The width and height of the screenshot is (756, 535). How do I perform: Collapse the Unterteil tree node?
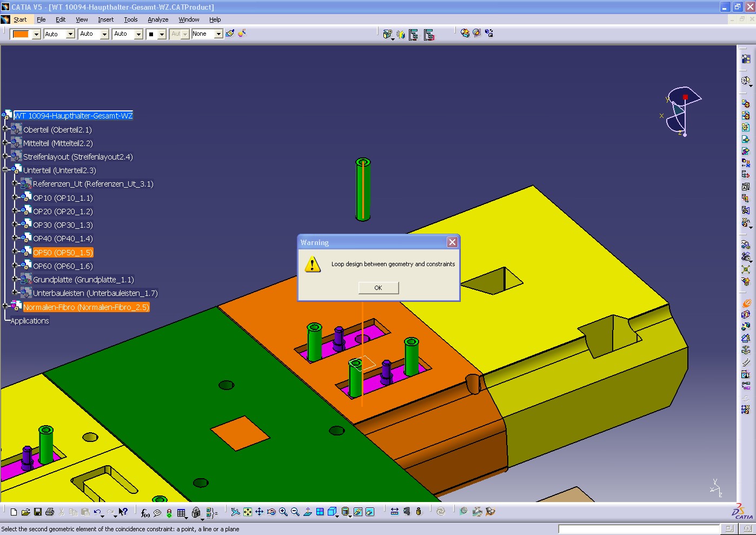pos(5,170)
